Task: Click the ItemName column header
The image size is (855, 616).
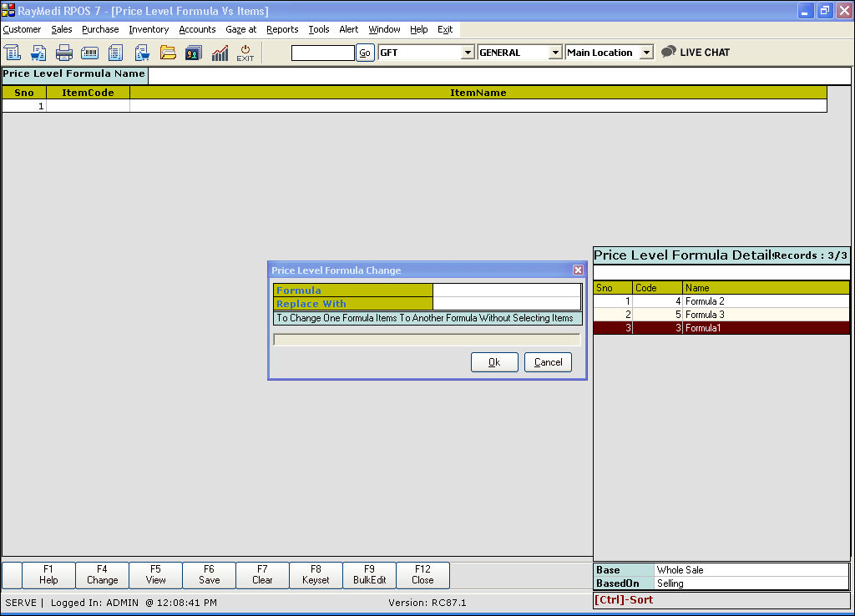Action: click(x=478, y=93)
